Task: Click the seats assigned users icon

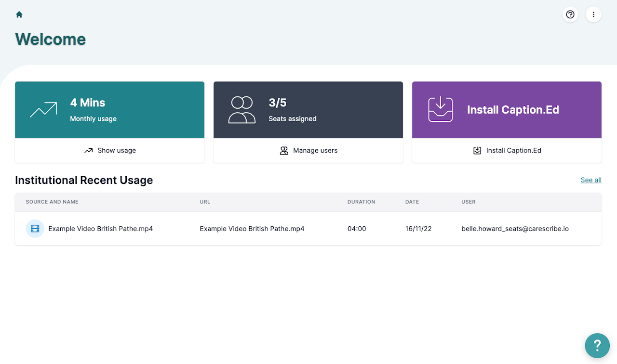Action: (242, 110)
